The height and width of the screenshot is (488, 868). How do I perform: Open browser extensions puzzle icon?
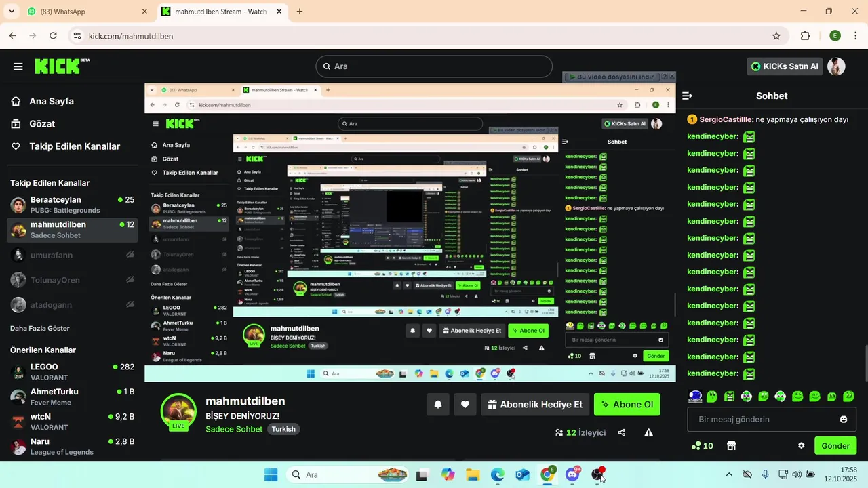806,36
